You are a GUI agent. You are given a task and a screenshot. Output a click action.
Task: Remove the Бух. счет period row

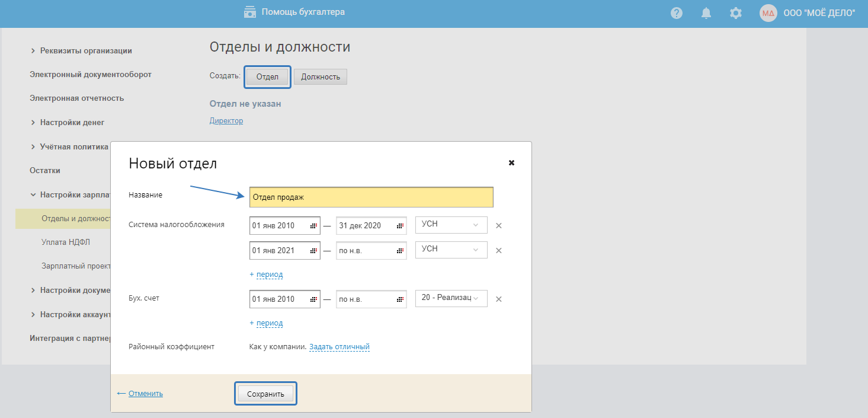(x=499, y=299)
